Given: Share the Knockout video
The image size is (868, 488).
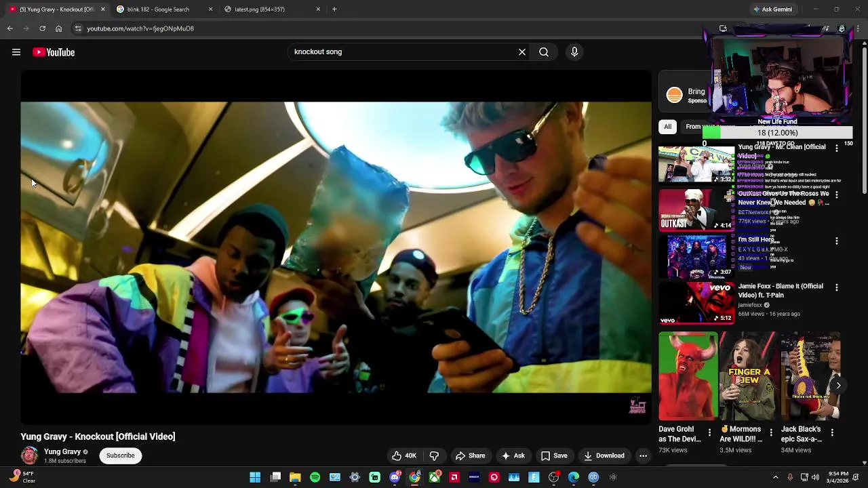Looking at the screenshot, I should coord(471,456).
